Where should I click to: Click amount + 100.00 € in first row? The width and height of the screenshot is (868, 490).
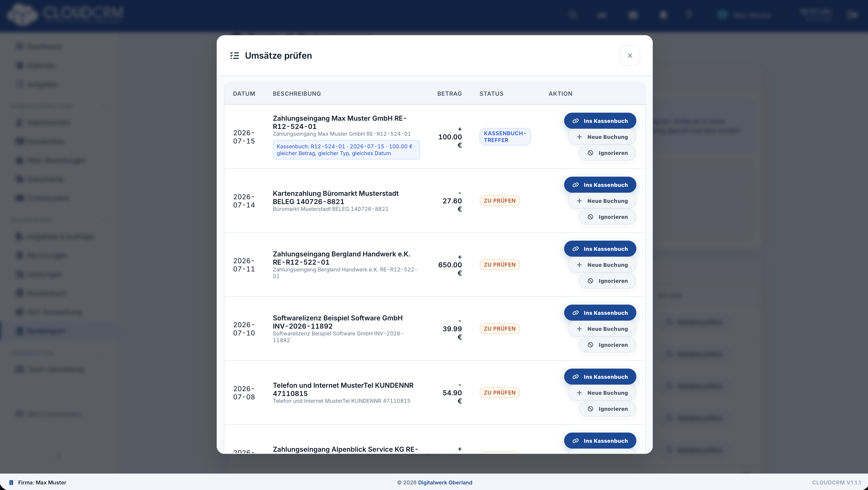coord(450,137)
